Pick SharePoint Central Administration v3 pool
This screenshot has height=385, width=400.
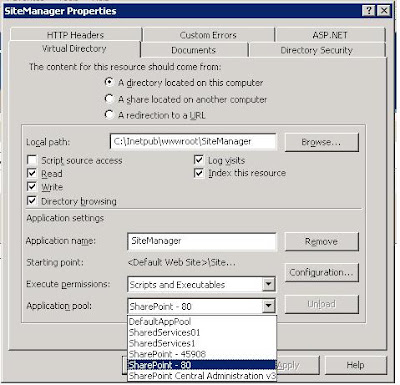point(202,376)
